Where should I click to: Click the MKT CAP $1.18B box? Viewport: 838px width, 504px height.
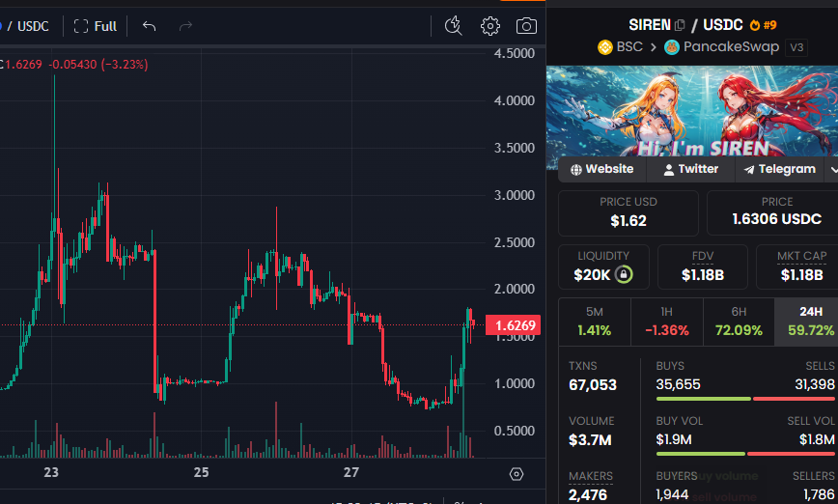point(796,266)
